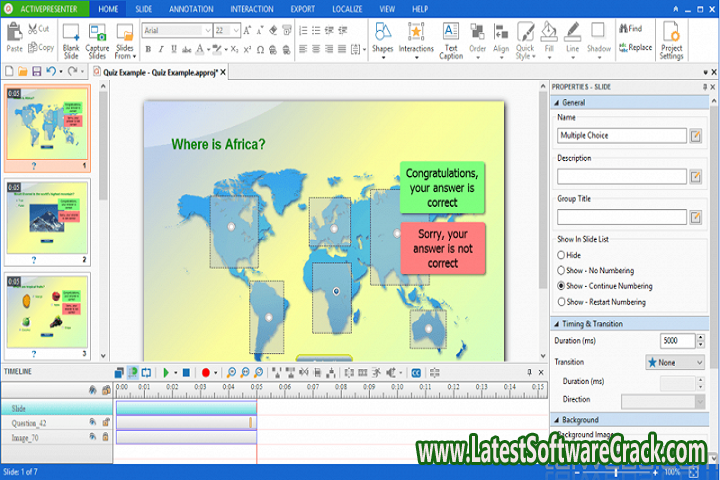Open the font name dropdown showing Arial
This screenshot has height=480, width=720.
tap(175, 30)
